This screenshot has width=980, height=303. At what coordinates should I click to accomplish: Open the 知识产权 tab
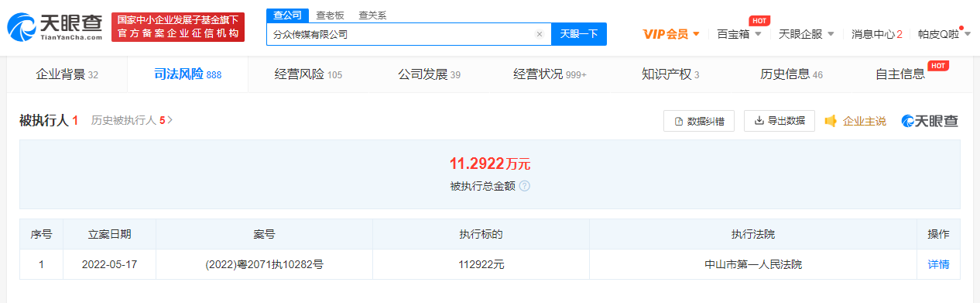pos(670,74)
